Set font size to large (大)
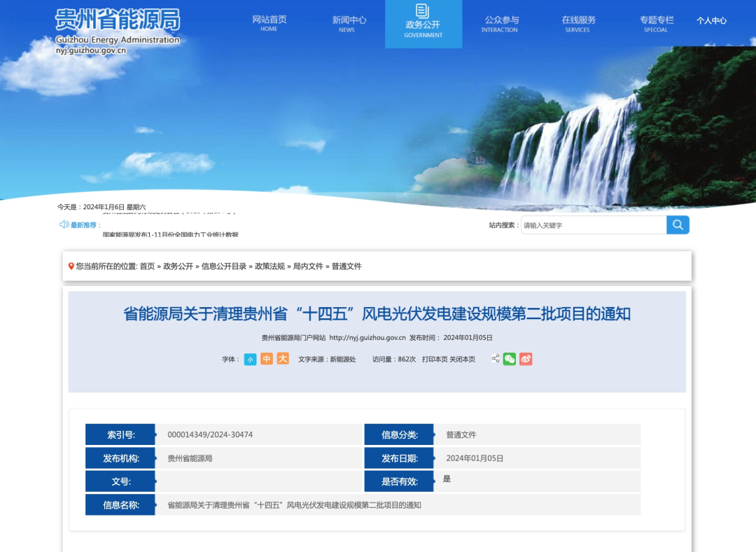 point(283,359)
